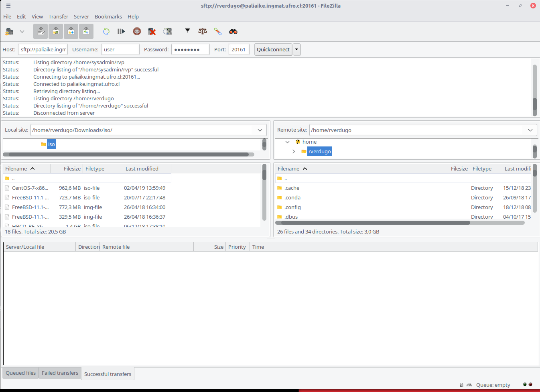Open file search binoculars icon
The height and width of the screenshot is (392, 540).
click(x=233, y=31)
